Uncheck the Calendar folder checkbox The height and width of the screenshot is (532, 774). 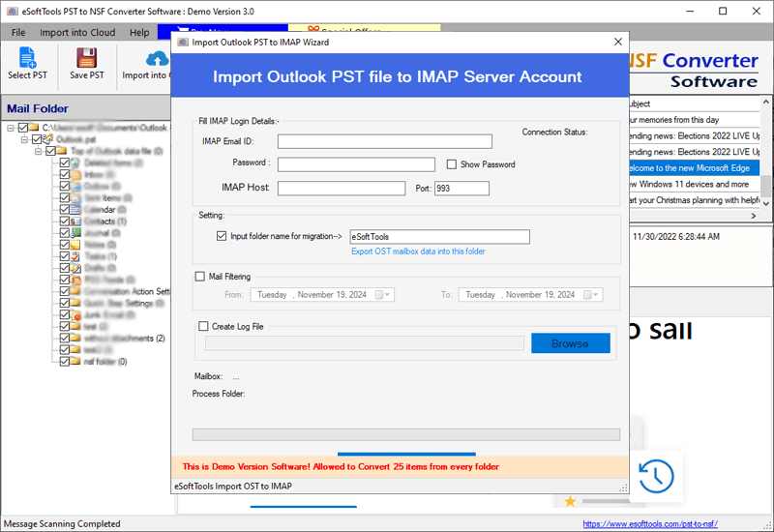click(65, 210)
